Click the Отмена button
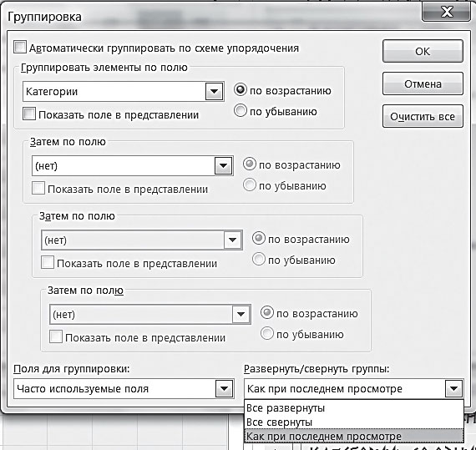The width and height of the screenshot is (476, 450). click(x=423, y=83)
